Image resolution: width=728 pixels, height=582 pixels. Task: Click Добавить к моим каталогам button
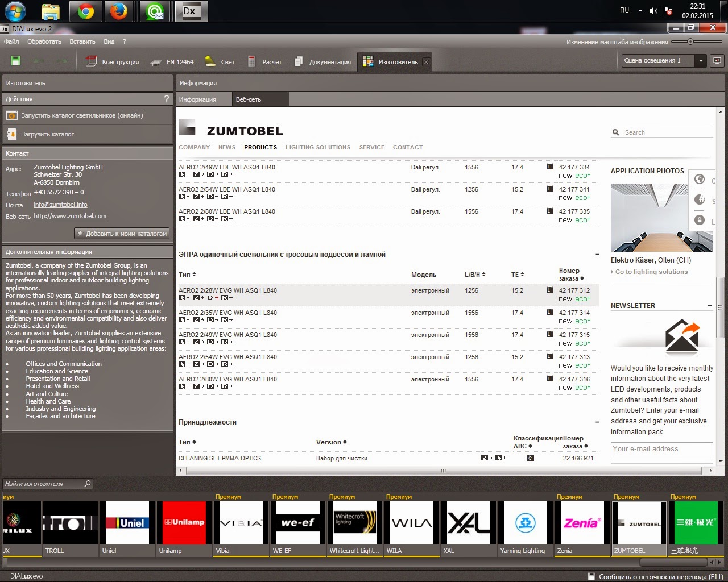pos(122,234)
